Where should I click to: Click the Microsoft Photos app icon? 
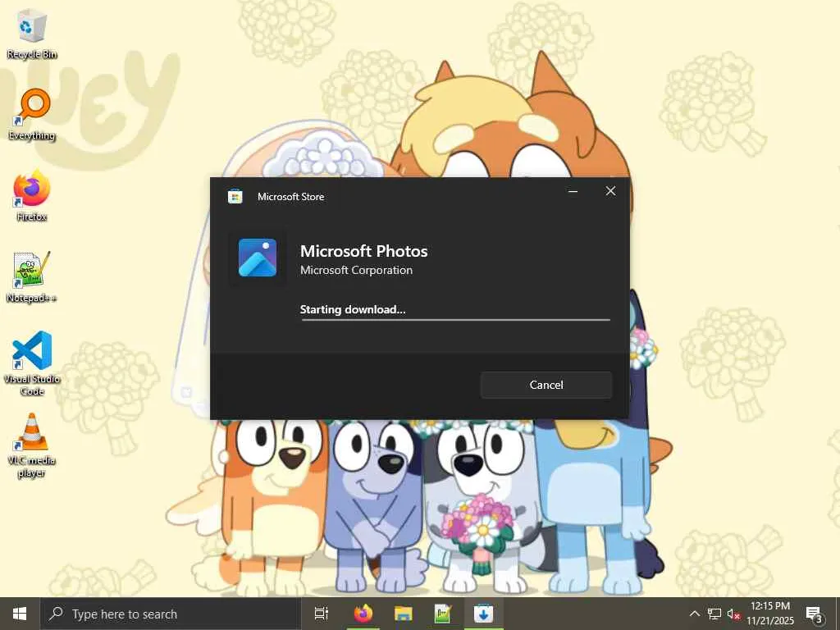point(258,258)
